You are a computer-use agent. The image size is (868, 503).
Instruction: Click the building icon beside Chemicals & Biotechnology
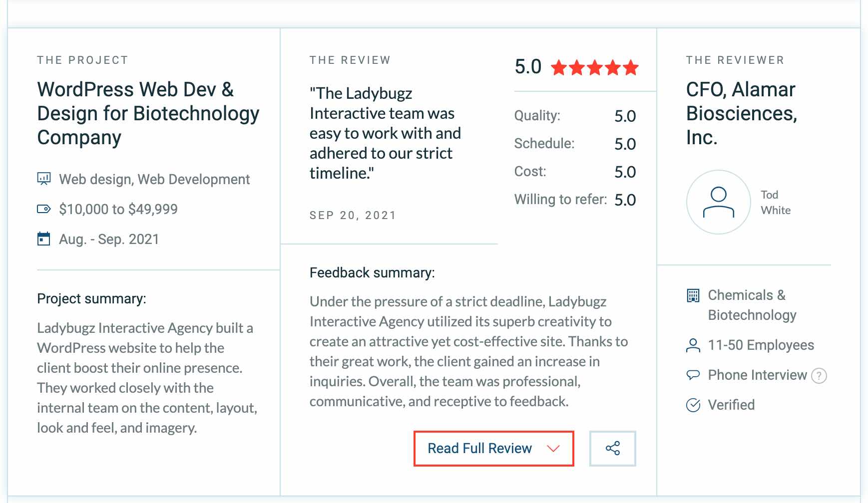tap(693, 295)
